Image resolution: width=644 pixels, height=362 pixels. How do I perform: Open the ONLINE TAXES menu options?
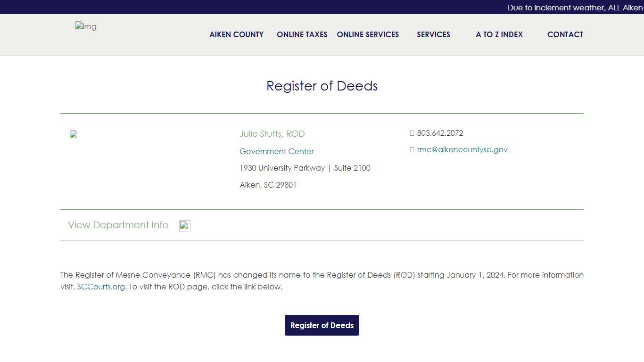(x=302, y=34)
